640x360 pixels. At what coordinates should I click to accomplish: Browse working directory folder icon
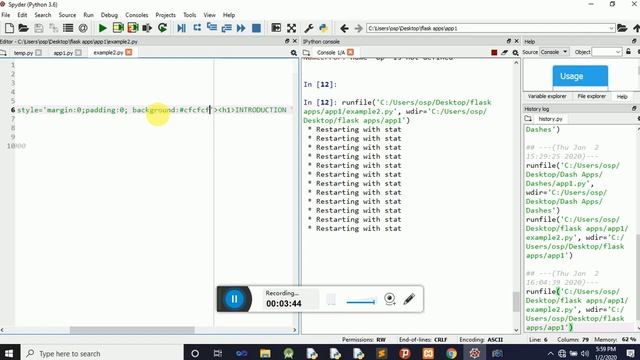(x=622, y=28)
